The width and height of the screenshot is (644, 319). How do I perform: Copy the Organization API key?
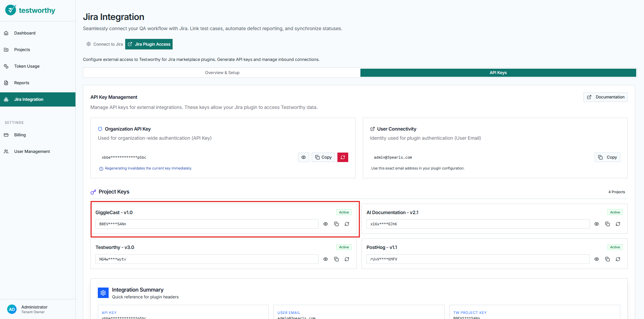click(323, 157)
